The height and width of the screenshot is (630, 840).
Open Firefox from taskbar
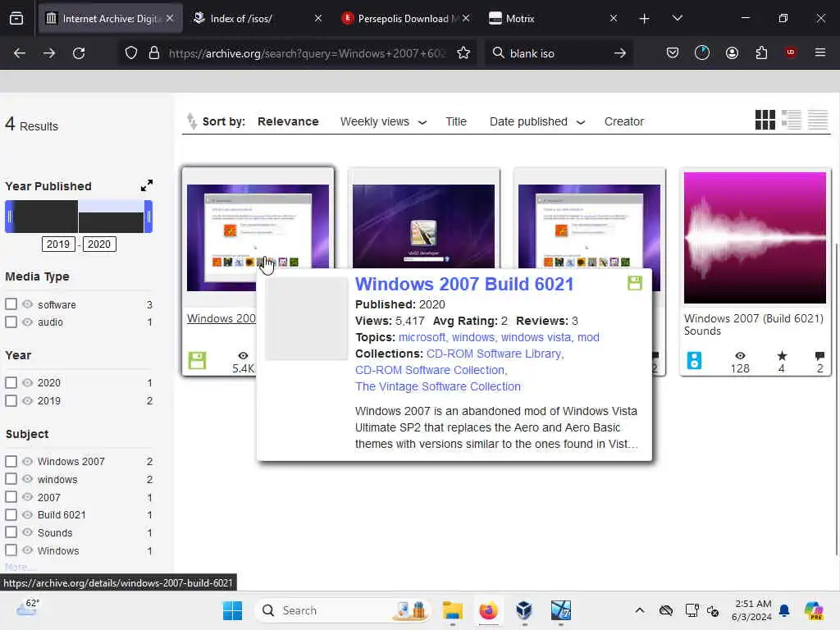[488, 610]
